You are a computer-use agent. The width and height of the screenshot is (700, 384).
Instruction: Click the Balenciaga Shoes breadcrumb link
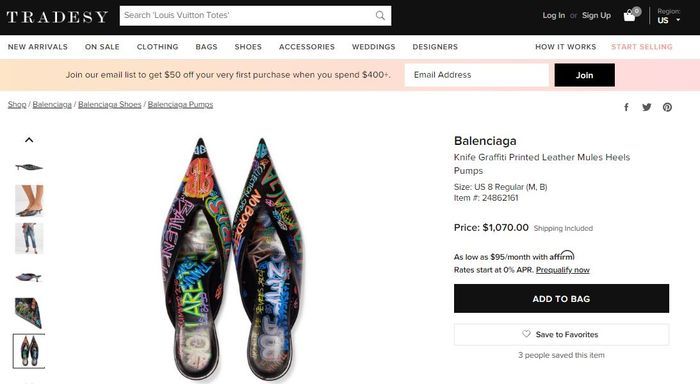point(109,104)
